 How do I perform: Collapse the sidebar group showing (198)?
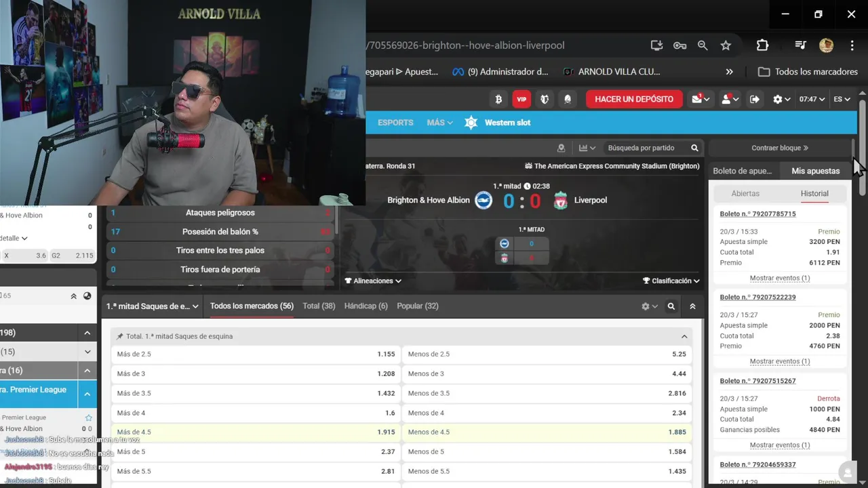(x=87, y=333)
